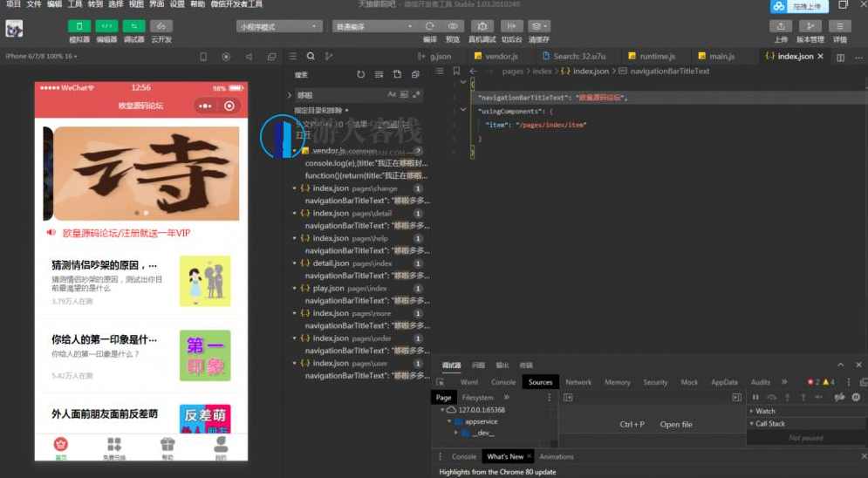Open the vendor.js editor tab

pyautogui.click(x=501, y=57)
